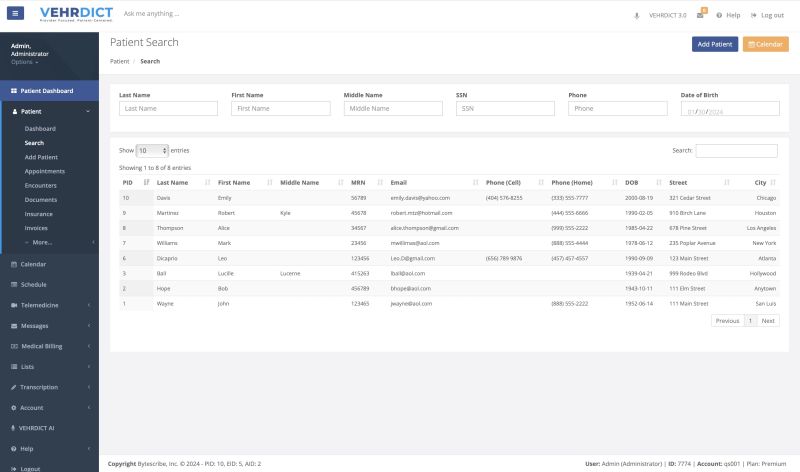Open Insurance in sidebar

pos(39,214)
